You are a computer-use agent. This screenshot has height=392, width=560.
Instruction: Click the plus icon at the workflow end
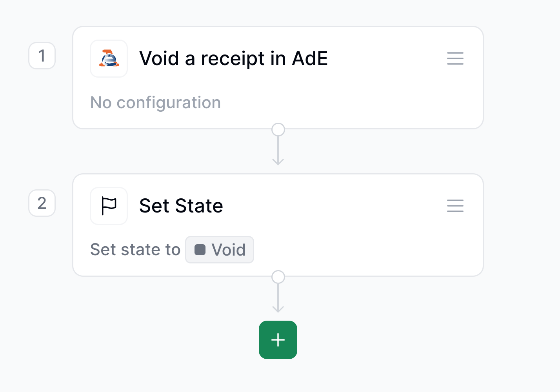coord(278,340)
